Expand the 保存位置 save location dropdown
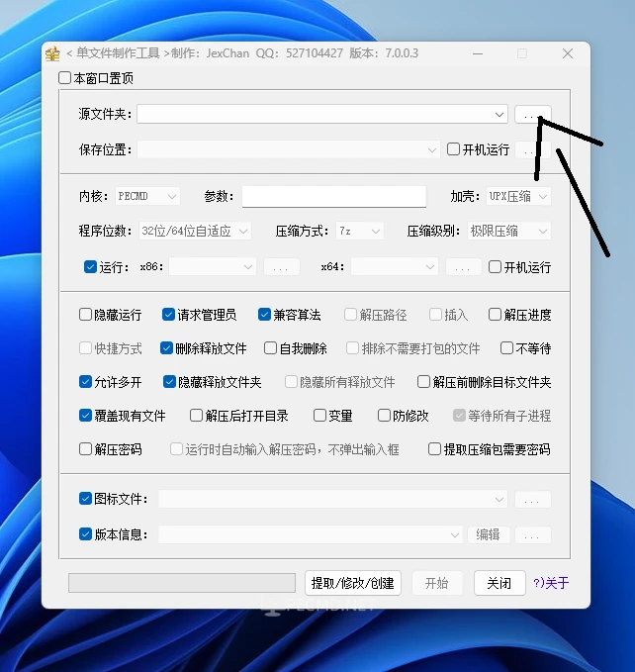This screenshot has width=635, height=672. [431, 150]
